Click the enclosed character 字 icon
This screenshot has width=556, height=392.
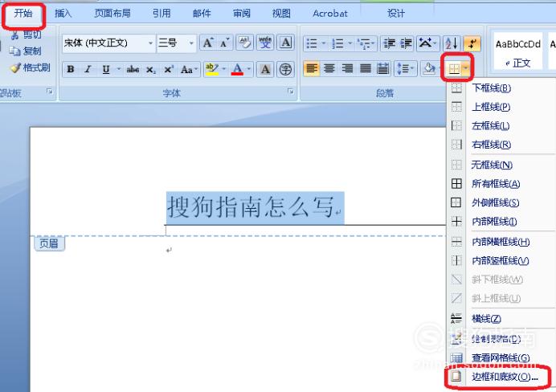286,69
